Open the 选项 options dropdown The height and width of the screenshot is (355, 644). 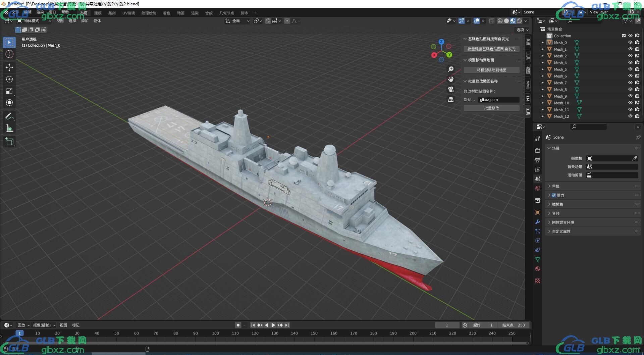click(522, 30)
